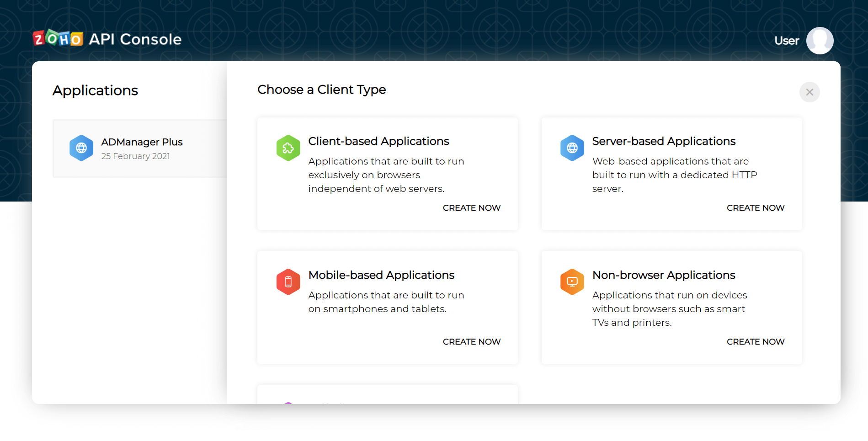Click the blue globe Server-based icon
This screenshot has height=441, width=868.
(x=572, y=148)
